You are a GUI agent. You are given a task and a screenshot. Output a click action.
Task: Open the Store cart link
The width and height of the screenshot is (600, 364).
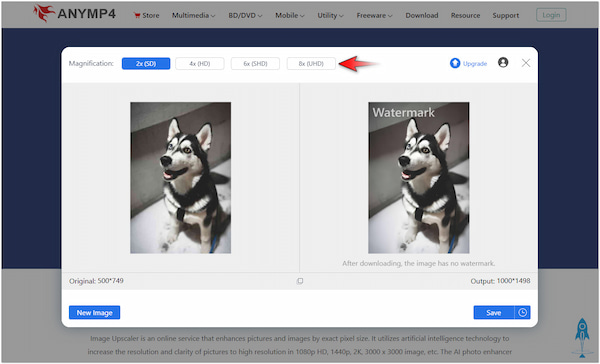[146, 15]
